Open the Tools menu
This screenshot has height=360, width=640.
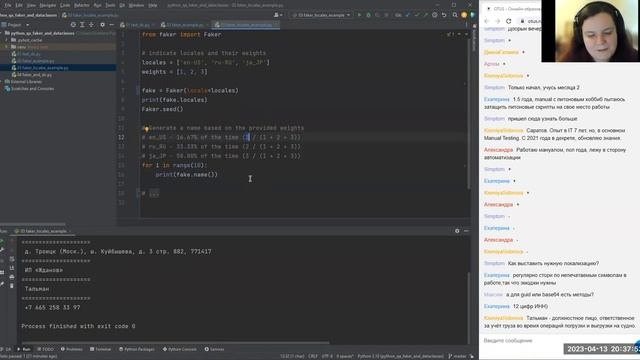point(110,5)
